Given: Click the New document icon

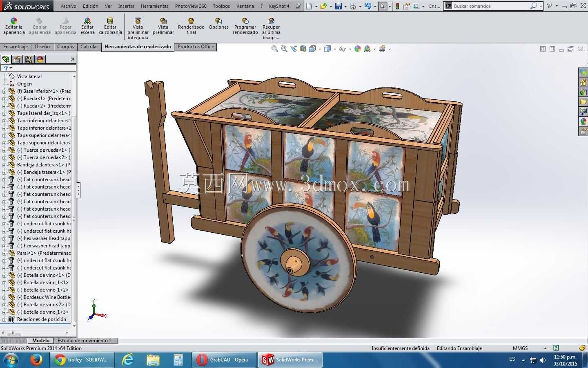Looking at the screenshot, I should pos(309,6).
